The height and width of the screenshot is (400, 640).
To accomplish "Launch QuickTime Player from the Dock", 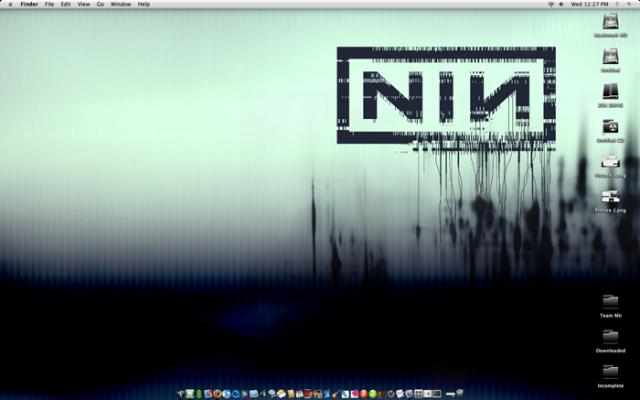I will click(236, 394).
